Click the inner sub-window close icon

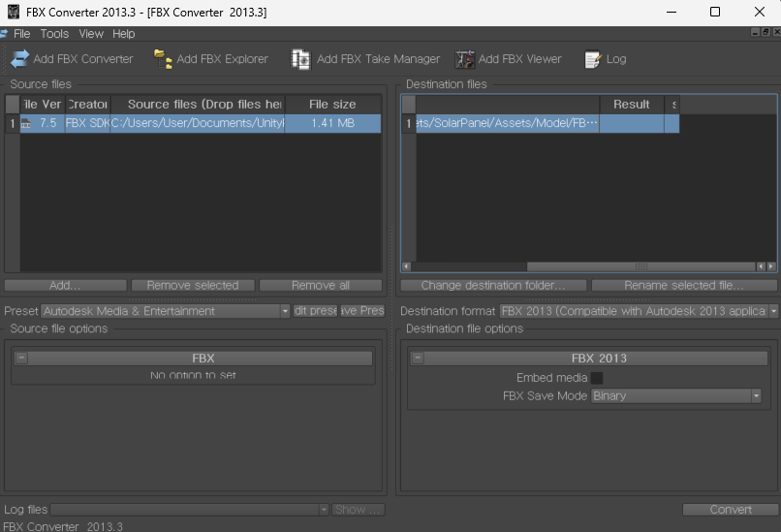coord(776,32)
